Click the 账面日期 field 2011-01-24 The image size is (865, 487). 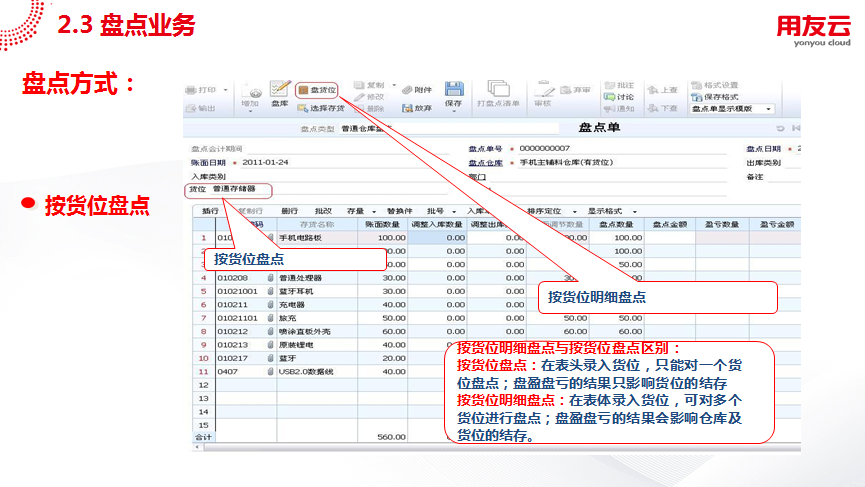point(265,162)
